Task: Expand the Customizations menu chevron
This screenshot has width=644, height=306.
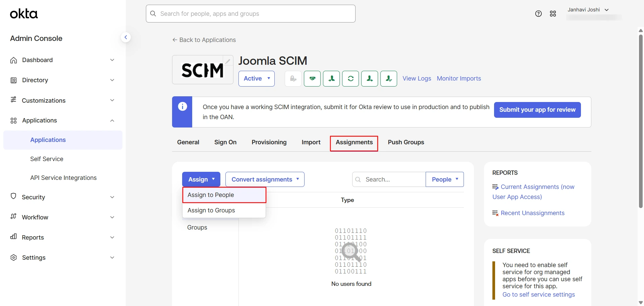Action: pyautogui.click(x=112, y=100)
